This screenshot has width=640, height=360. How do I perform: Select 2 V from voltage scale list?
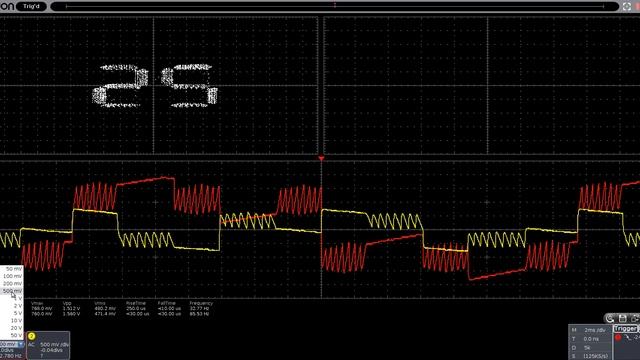point(11,306)
